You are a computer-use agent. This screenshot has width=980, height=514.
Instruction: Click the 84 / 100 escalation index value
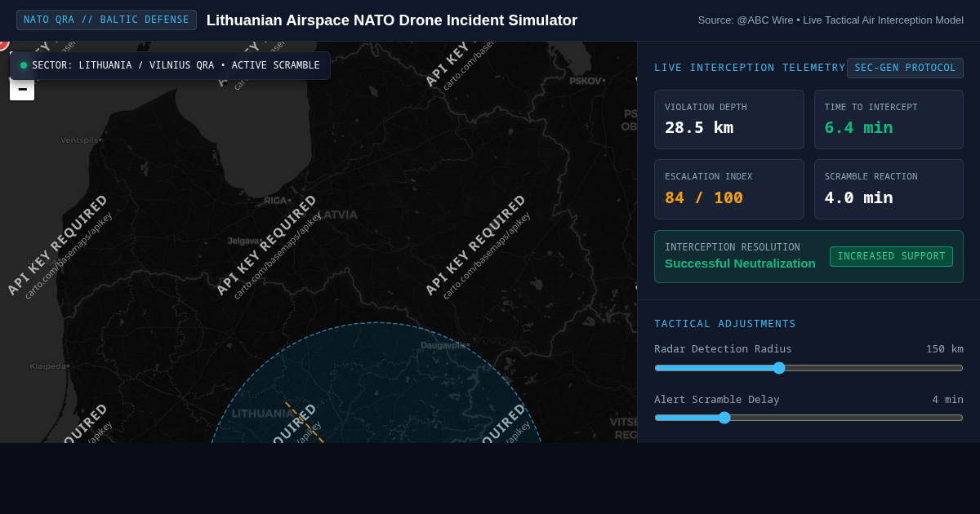pos(704,197)
